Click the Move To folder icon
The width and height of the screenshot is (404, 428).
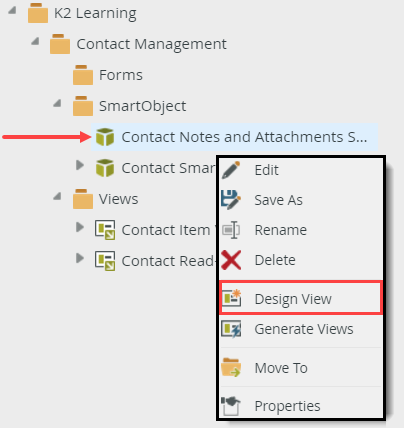(x=231, y=368)
